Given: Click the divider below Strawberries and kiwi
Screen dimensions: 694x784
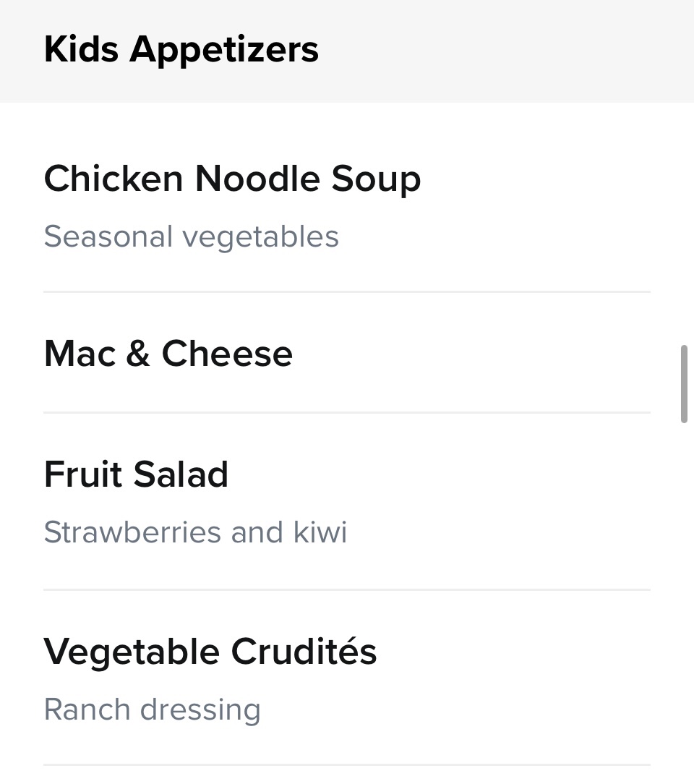Looking at the screenshot, I should (347, 589).
